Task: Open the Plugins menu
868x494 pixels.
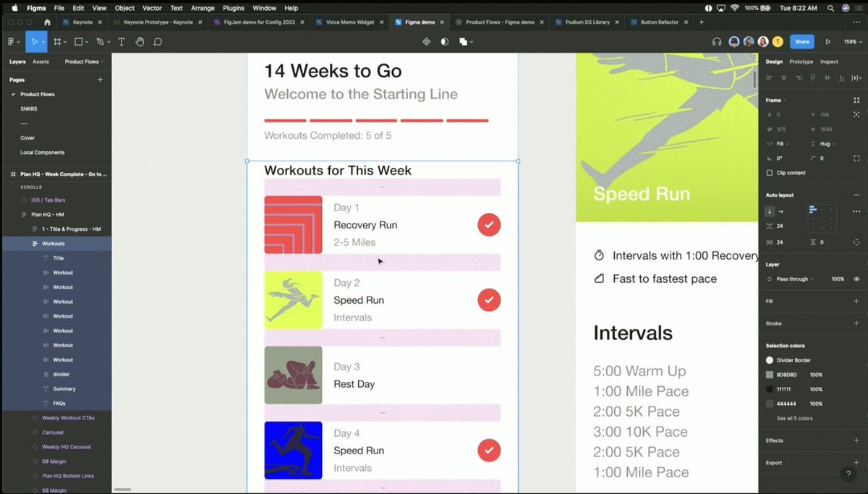Action: tap(233, 8)
